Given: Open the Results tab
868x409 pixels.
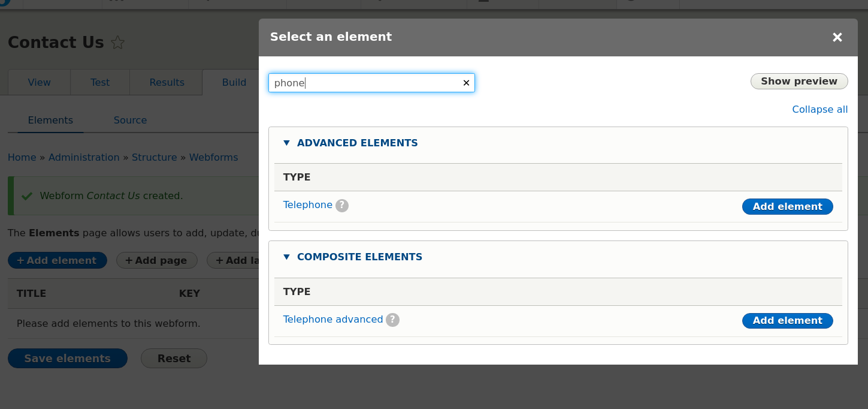Looking at the screenshot, I should point(167,83).
